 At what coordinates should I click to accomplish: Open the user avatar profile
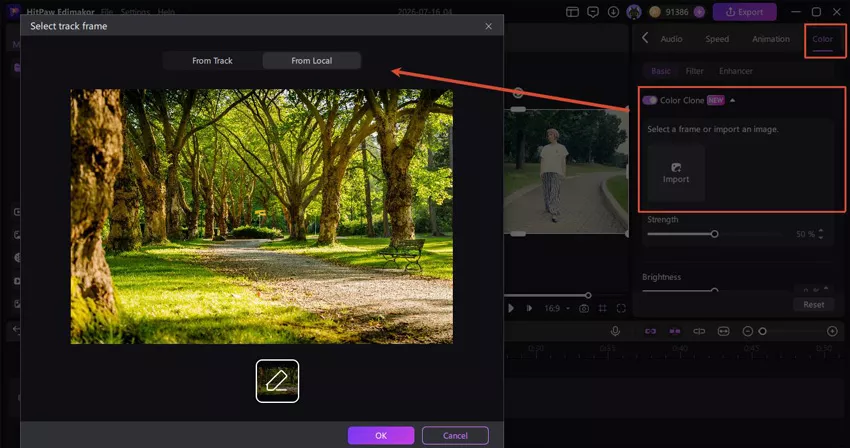634,12
